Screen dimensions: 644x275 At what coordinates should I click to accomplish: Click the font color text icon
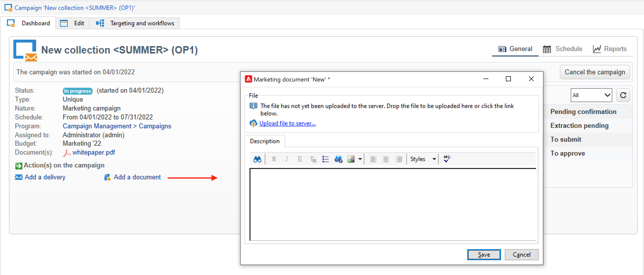tap(313, 159)
